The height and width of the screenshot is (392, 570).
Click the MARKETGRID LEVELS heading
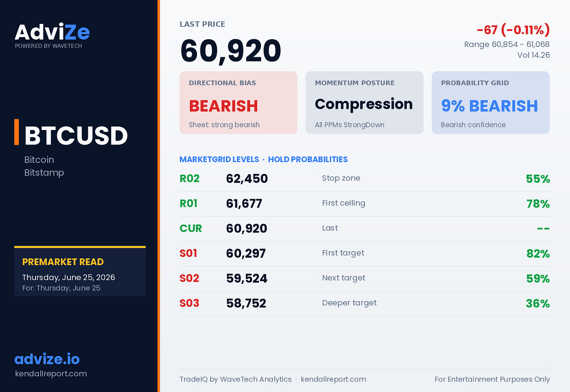tap(219, 159)
